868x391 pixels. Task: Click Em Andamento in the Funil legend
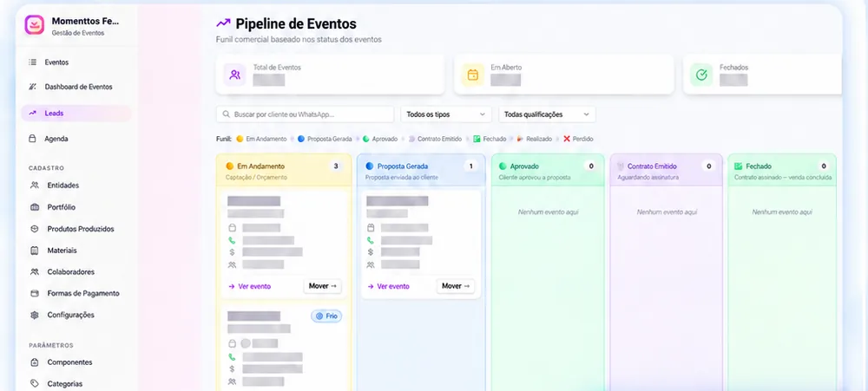click(x=261, y=139)
